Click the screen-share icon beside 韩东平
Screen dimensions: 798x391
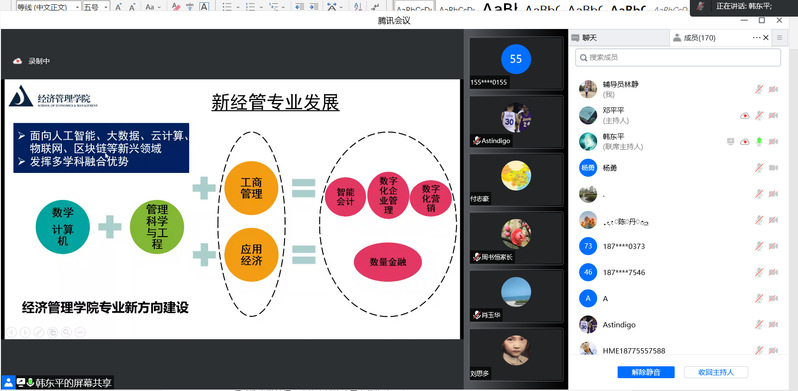[730, 142]
